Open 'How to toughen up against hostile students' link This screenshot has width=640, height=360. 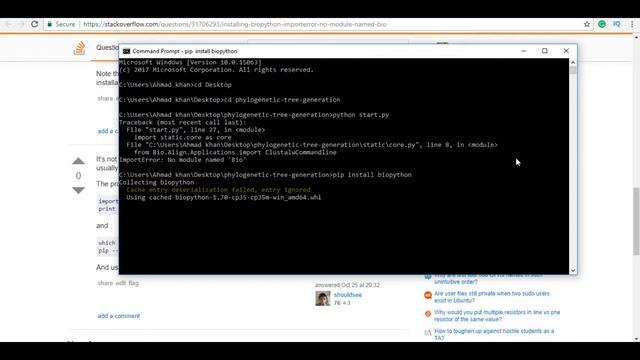(494, 334)
